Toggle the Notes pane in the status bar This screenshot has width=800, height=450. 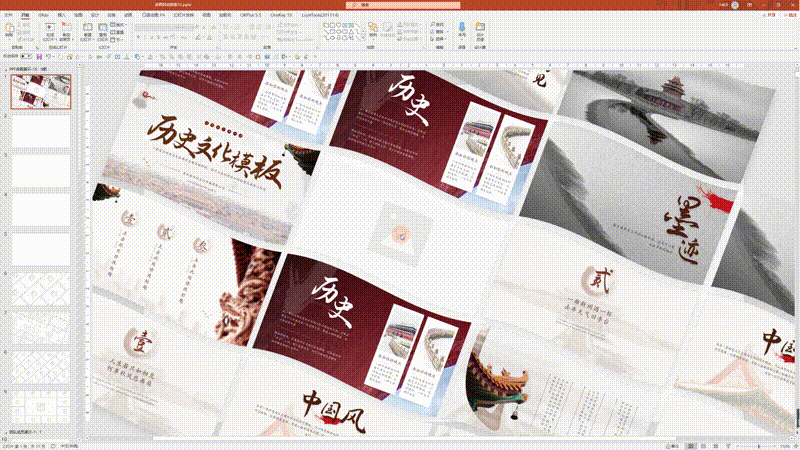pyautogui.click(x=672, y=446)
